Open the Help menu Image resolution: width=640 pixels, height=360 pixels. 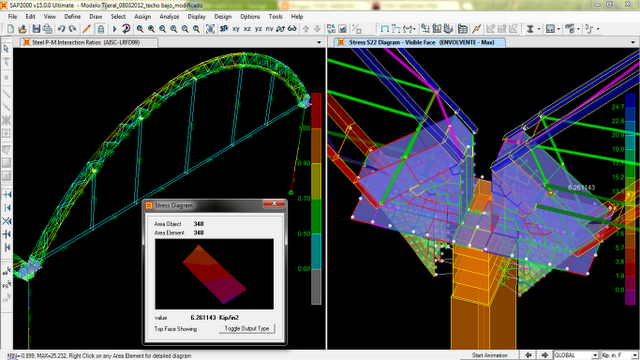297,17
